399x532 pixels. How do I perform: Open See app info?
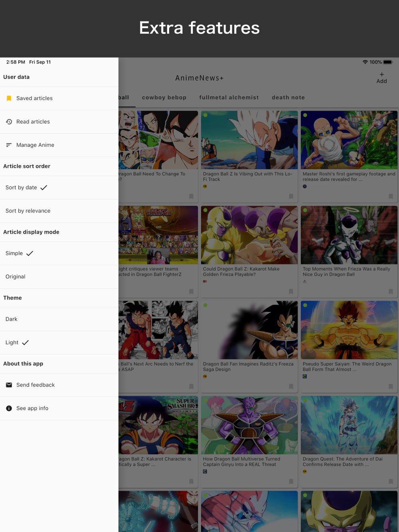click(59, 408)
